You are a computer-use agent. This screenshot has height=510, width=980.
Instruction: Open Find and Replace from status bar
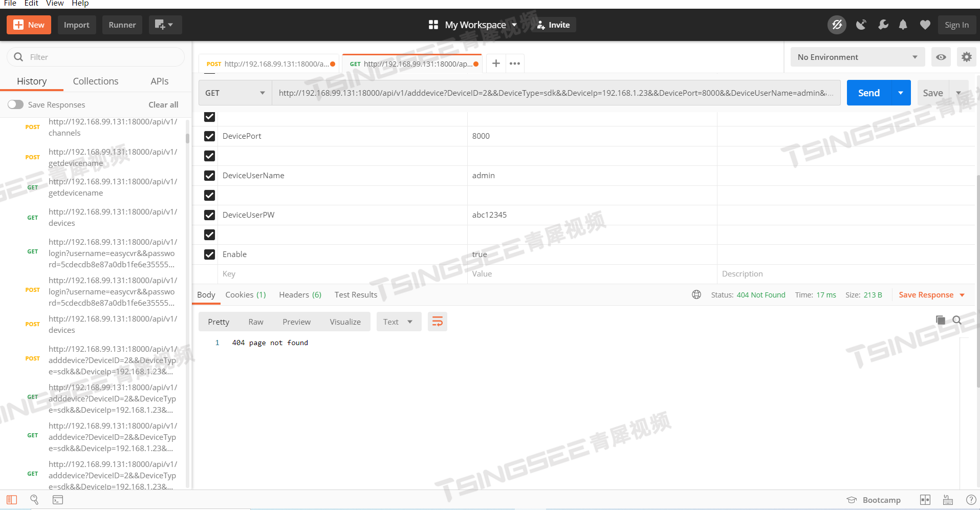(x=34, y=500)
